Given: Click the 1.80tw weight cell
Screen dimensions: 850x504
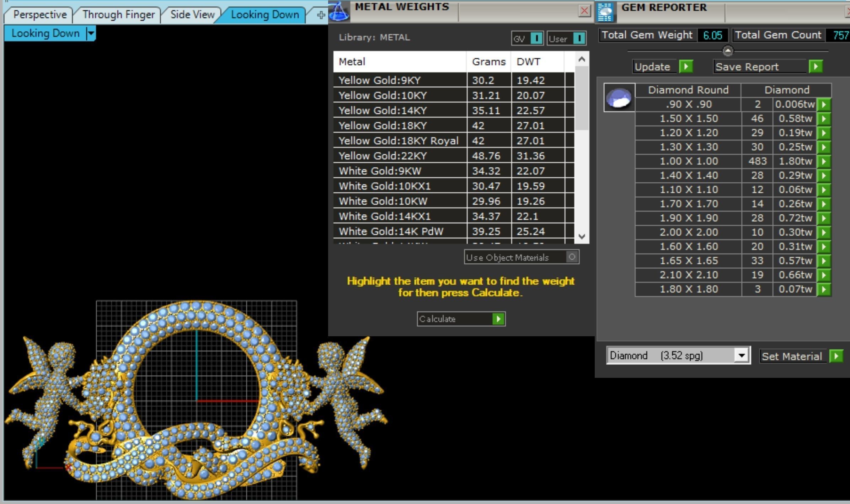Looking at the screenshot, I should tap(795, 161).
